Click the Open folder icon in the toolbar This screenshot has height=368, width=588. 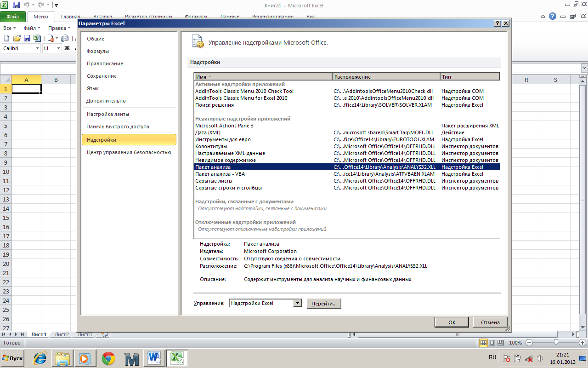[x=17, y=38]
